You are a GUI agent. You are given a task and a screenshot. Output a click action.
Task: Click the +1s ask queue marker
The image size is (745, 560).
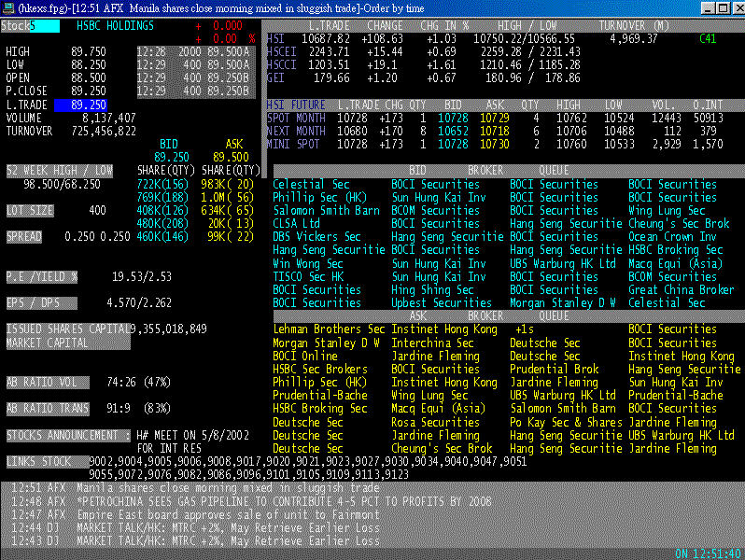tap(525, 329)
